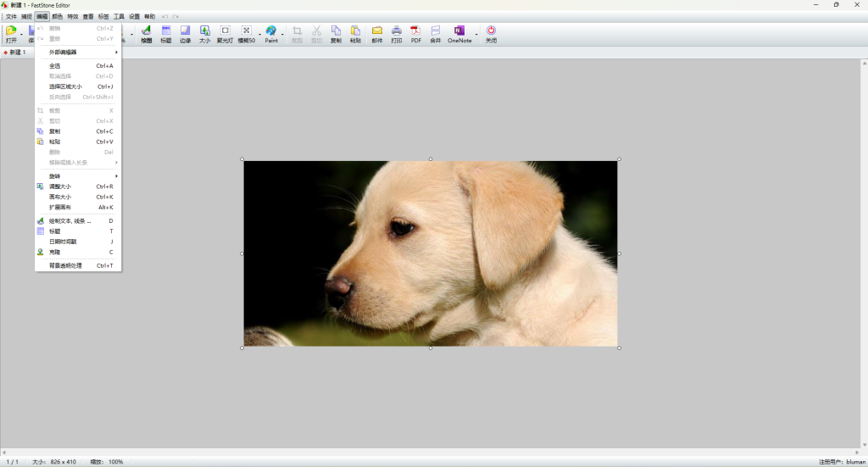Viewport: 868px width, 467px height.
Task: Choose 画布大小 (Canvas Size) menu entry
Action: pyautogui.click(x=78, y=197)
